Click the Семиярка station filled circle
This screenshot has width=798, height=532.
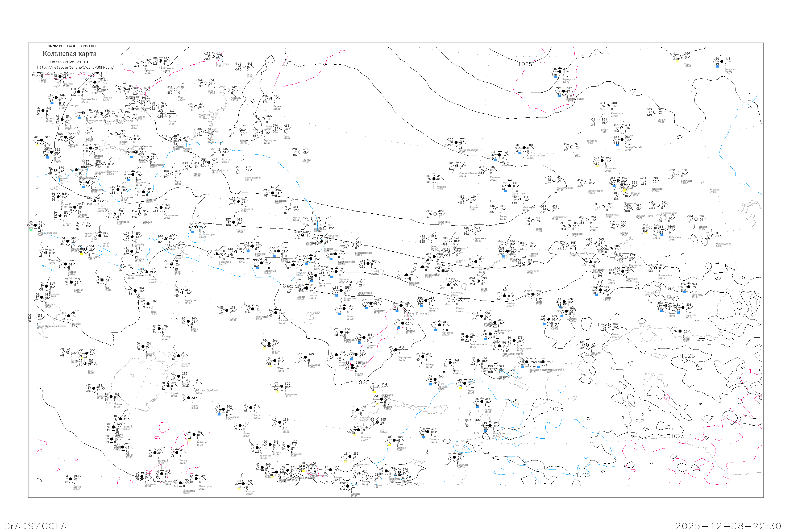(440, 325)
